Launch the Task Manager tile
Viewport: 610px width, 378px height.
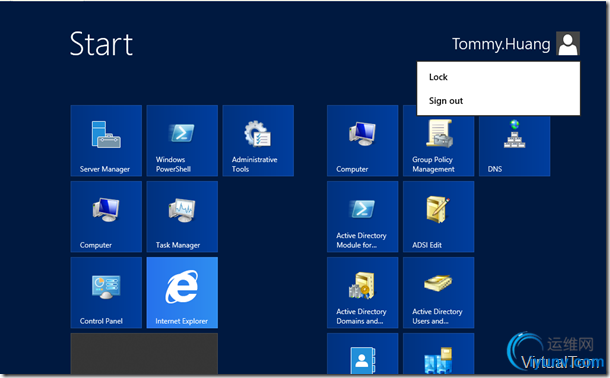point(182,217)
